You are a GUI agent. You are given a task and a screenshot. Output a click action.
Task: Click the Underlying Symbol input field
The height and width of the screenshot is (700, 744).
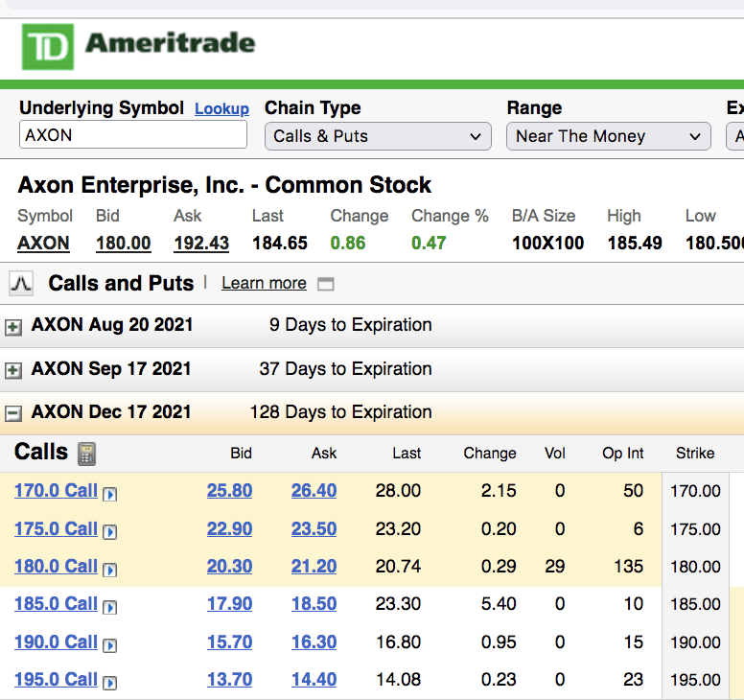(133, 135)
